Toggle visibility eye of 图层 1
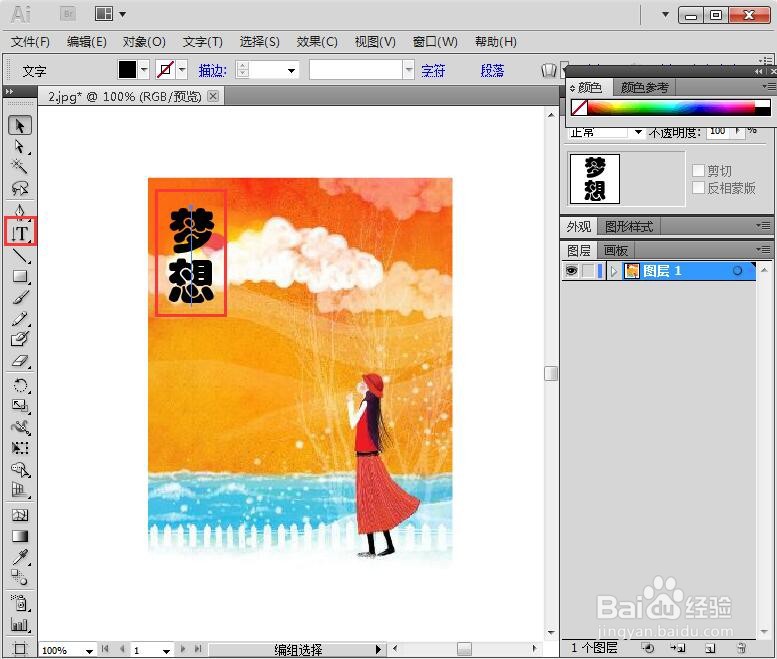 pyautogui.click(x=571, y=271)
